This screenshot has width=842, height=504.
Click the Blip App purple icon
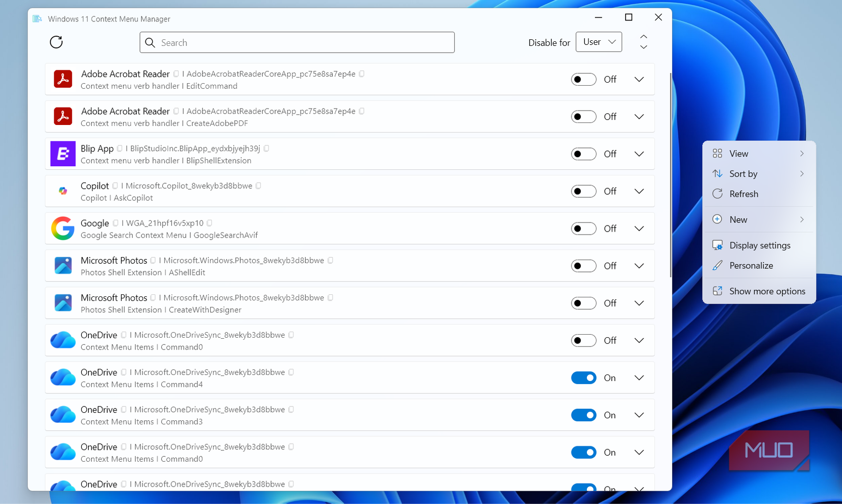(63, 154)
